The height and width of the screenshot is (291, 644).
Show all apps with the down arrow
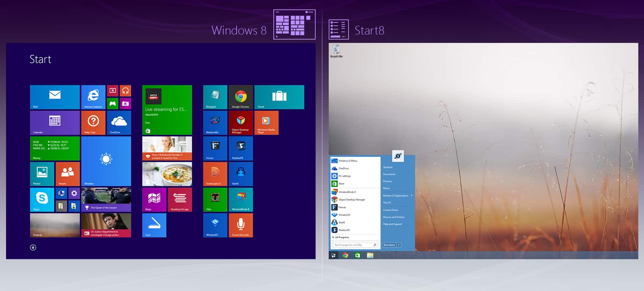(33, 247)
